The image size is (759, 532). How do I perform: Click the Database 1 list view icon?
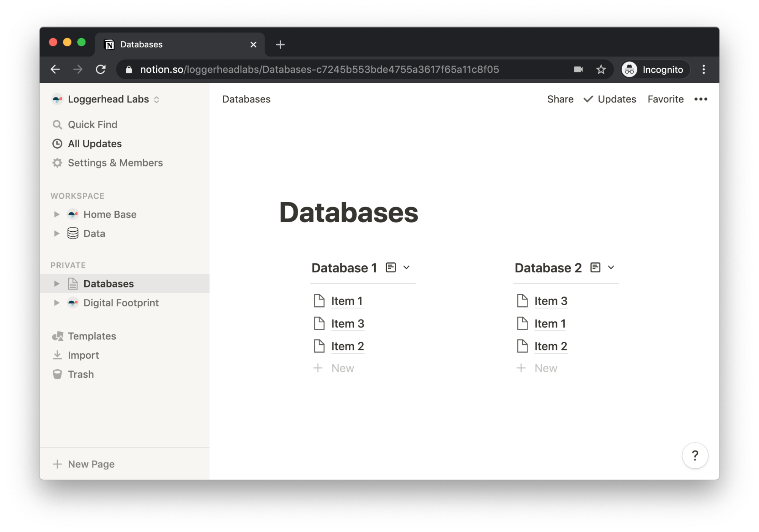coord(391,268)
